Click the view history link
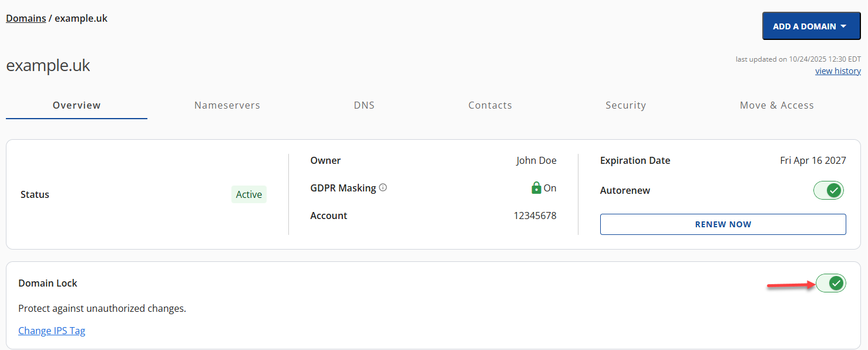The height and width of the screenshot is (350, 868). click(838, 70)
